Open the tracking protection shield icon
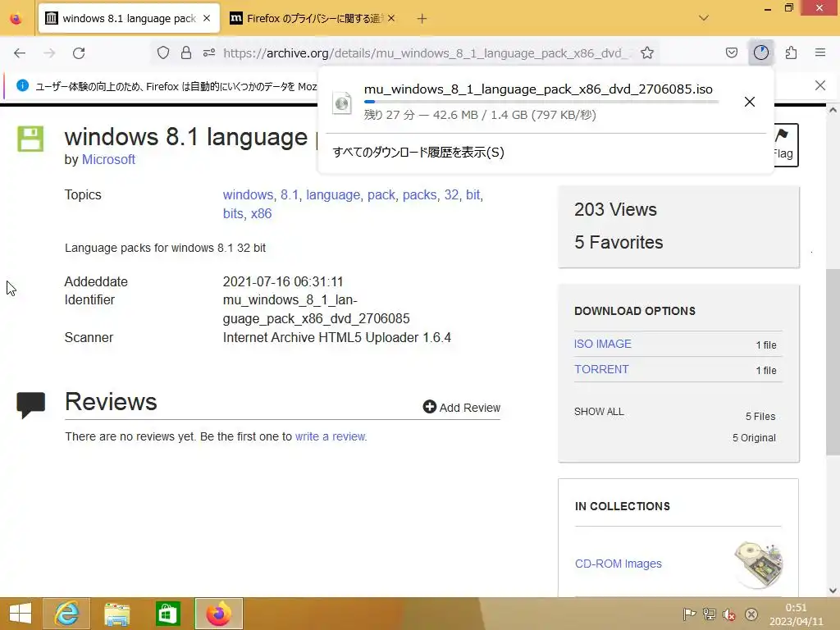 pos(163,52)
